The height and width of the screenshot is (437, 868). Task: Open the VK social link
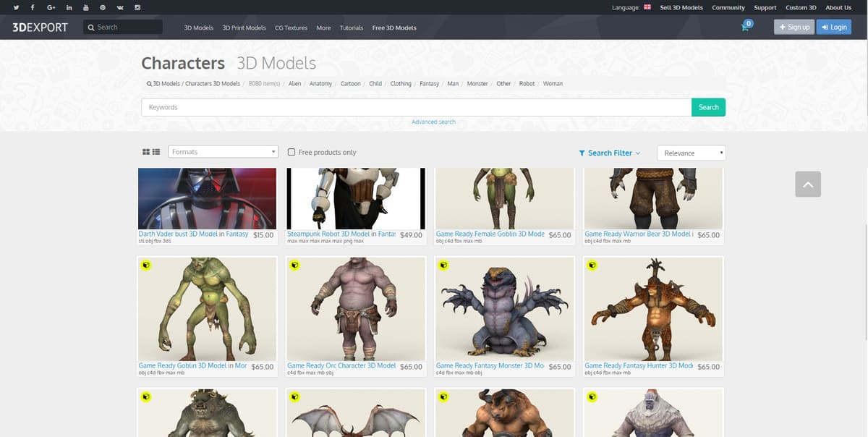(120, 7)
